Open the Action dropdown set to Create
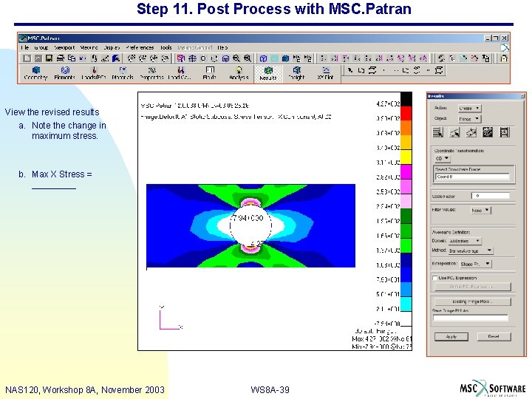Viewport: 532px width, 399px height. (470, 108)
